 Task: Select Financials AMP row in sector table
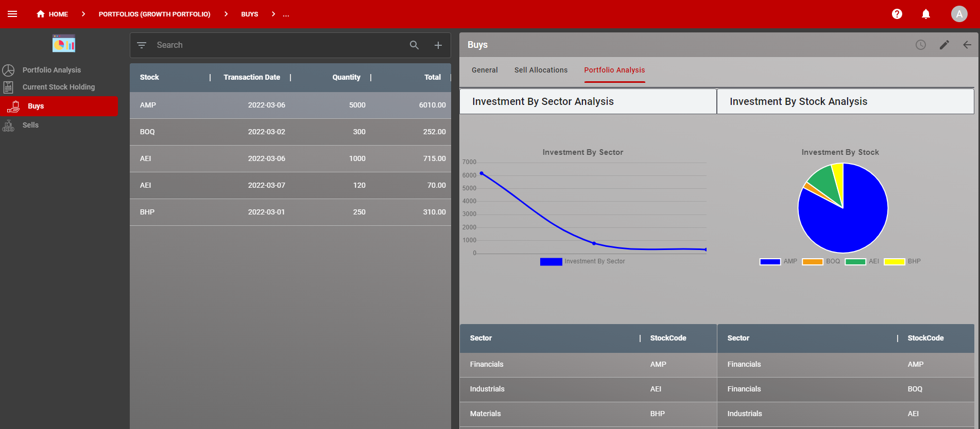pyautogui.click(x=588, y=365)
